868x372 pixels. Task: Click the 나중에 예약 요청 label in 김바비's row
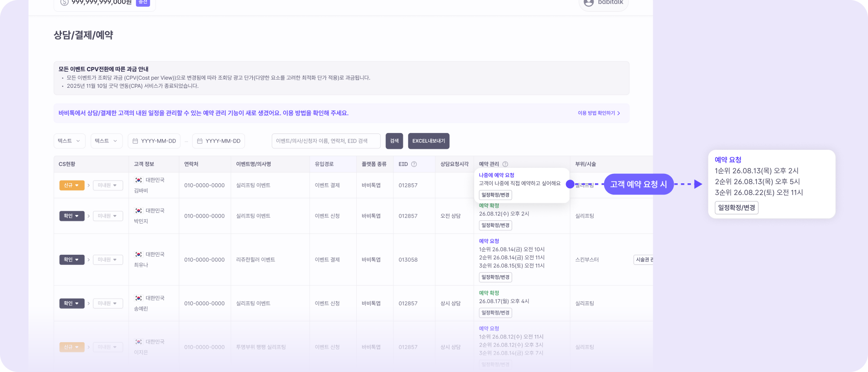point(496,175)
